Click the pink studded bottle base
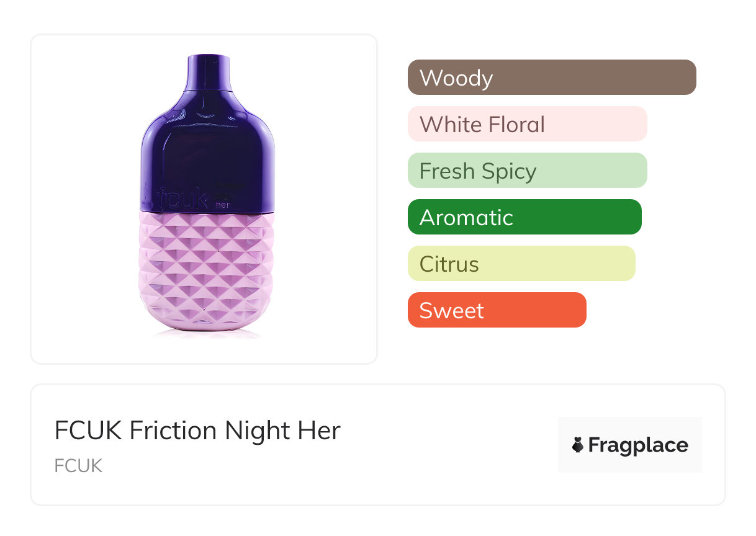 click(x=207, y=273)
